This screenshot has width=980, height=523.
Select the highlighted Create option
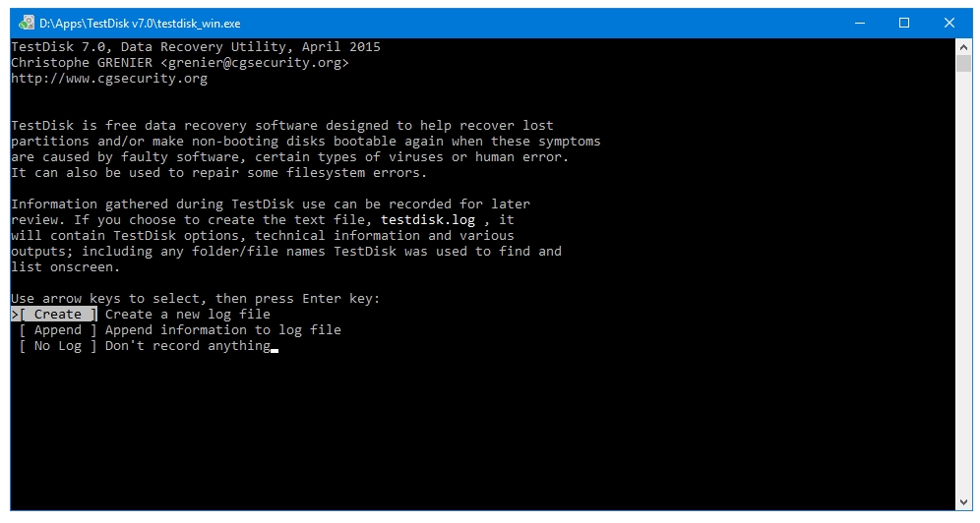(x=57, y=314)
